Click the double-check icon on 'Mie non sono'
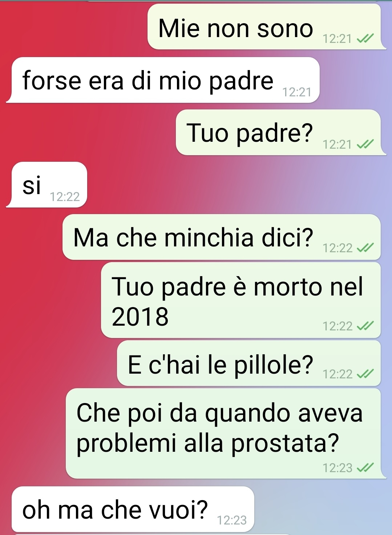The height and width of the screenshot is (535, 392). click(365, 38)
